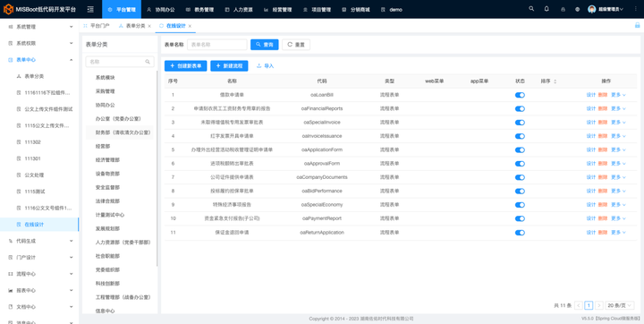The image size is (644, 324).
Task: Open the 超级管理员 user dropdown
Action: 606,9
